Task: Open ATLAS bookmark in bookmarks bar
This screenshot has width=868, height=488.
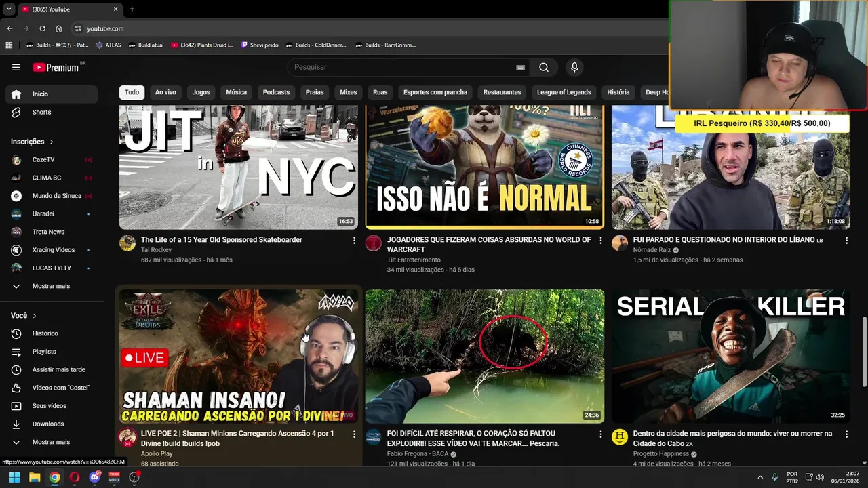Action: coord(108,45)
